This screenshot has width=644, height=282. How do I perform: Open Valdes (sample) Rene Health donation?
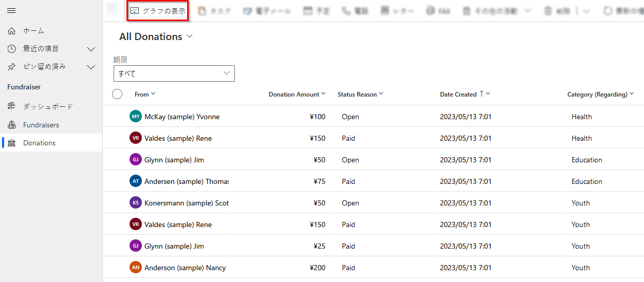[178, 138]
